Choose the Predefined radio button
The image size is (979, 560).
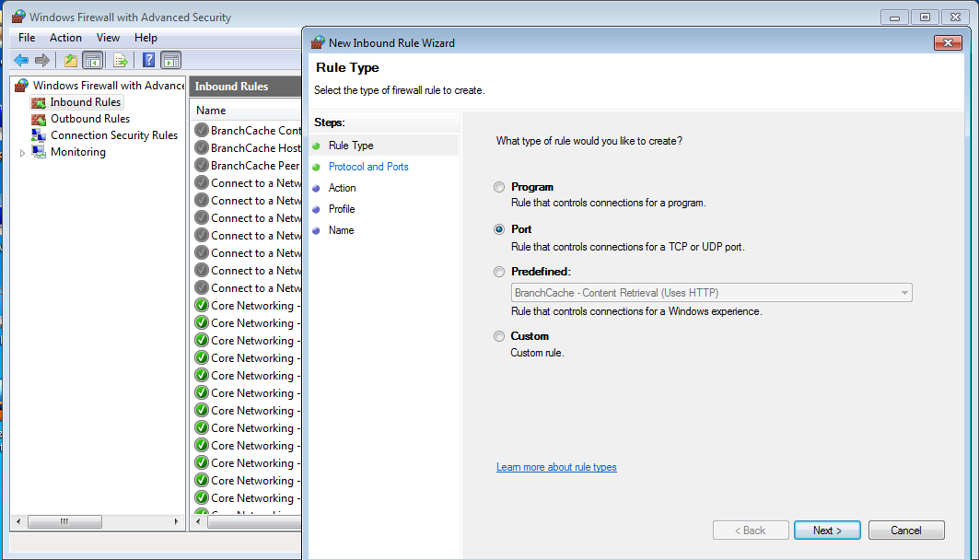499,272
